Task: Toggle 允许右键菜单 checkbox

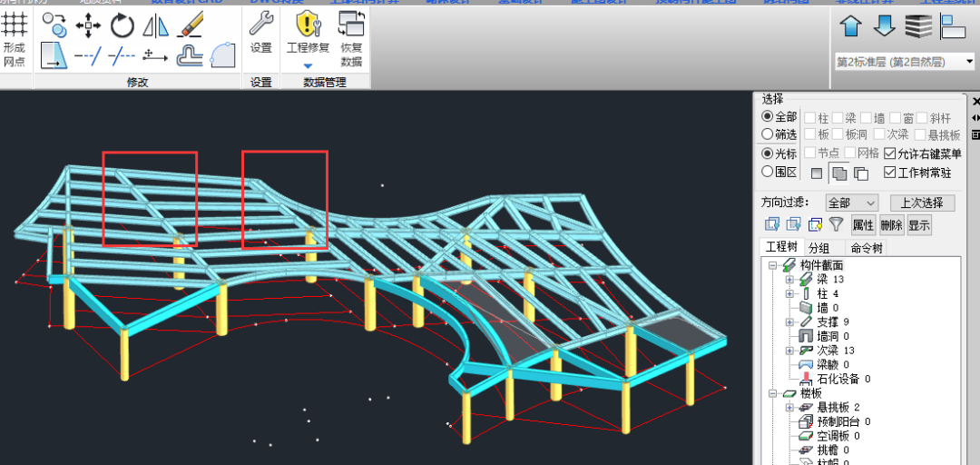Action: pyautogui.click(x=889, y=153)
